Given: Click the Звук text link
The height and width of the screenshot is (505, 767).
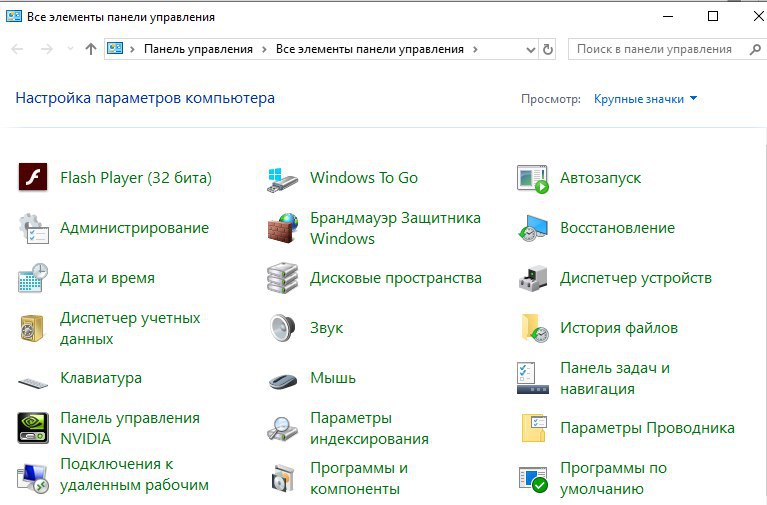Looking at the screenshot, I should 326,328.
